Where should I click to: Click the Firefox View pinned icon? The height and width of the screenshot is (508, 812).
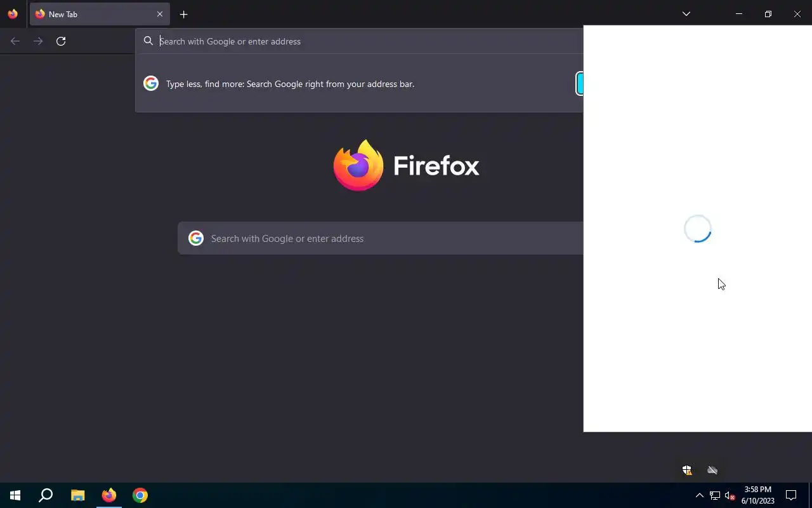coord(13,14)
